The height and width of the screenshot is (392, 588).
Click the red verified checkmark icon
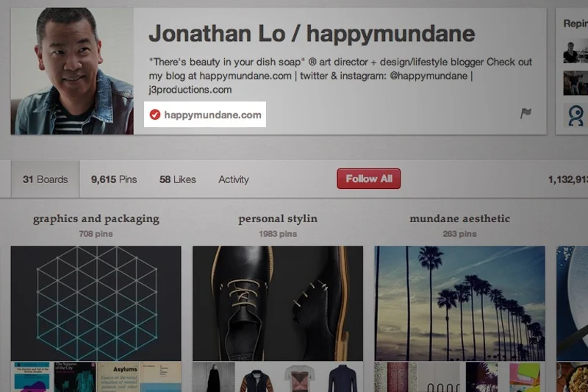(155, 115)
